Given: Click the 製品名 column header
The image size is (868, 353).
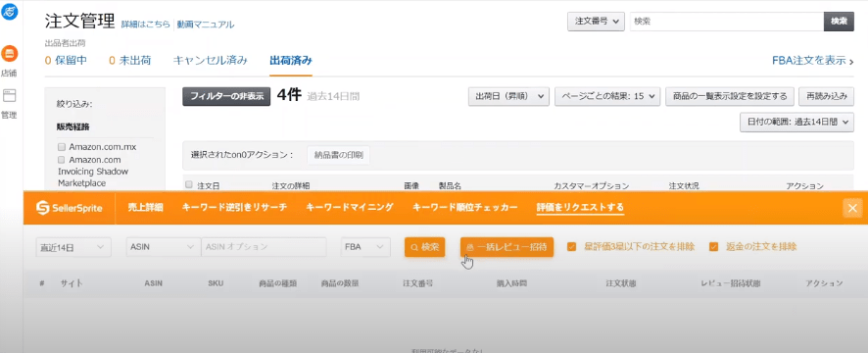Looking at the screenshot, I should click(x=450, y=185).
